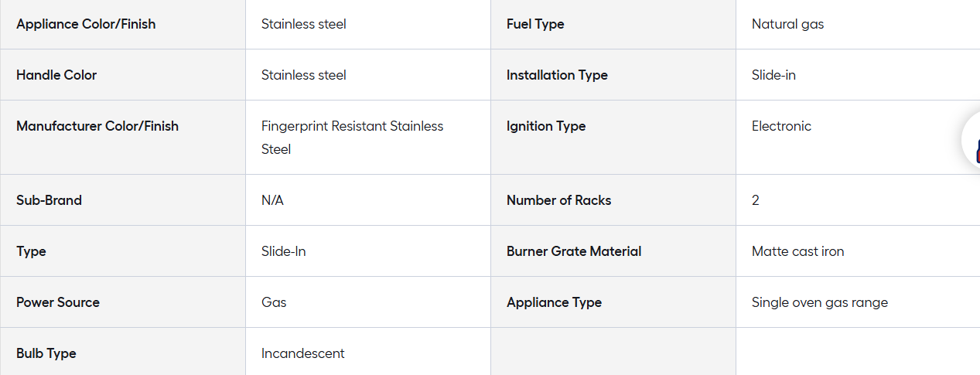Click the Bulb Type label
Image resolution: width=980 pixels, height=375 pixels.
[46, 353]
